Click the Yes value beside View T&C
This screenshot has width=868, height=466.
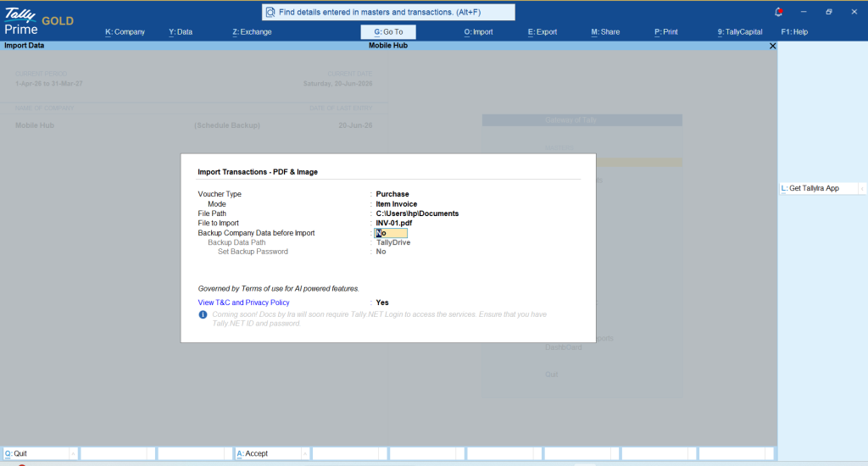point(382,302)
